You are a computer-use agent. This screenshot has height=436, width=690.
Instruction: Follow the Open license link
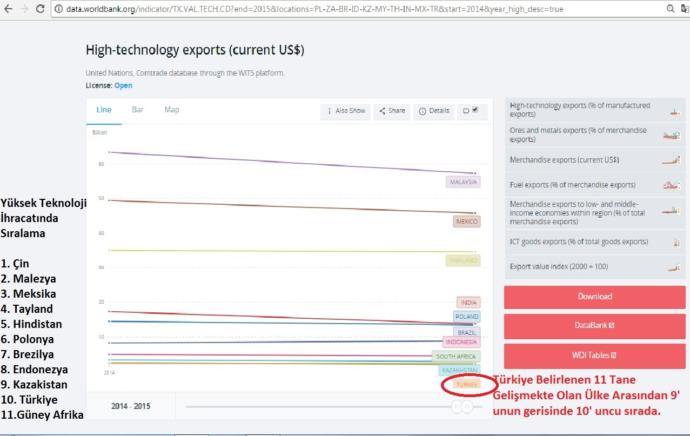click(123, 85)
